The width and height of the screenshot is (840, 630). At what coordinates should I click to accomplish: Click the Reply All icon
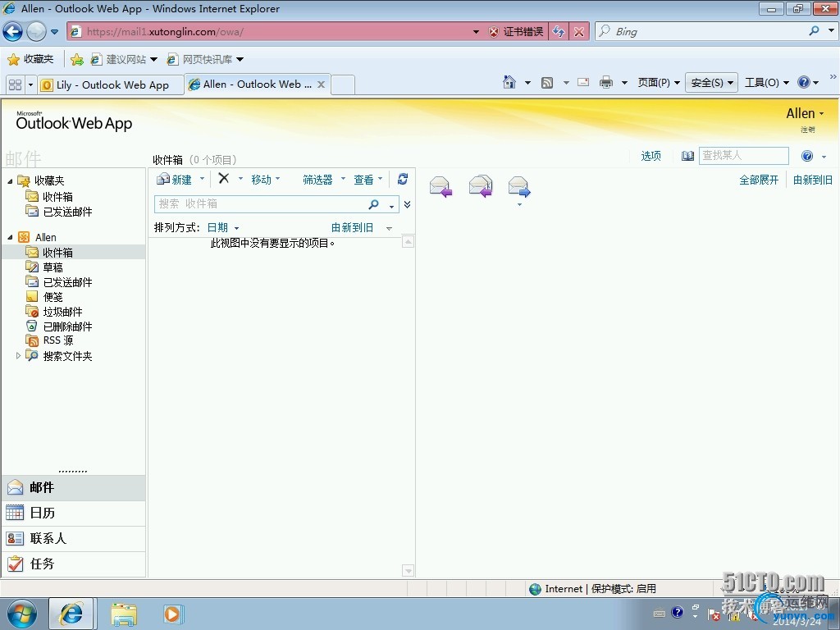tap(481, 187)
